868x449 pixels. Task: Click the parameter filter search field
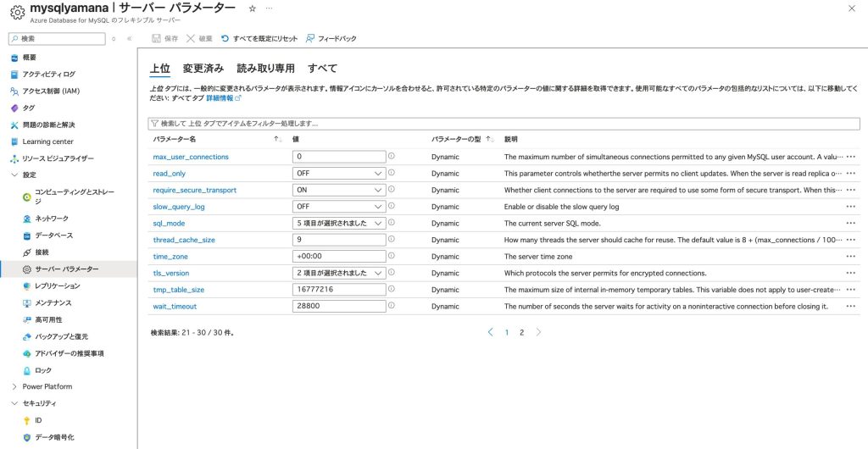coord(504,124)
